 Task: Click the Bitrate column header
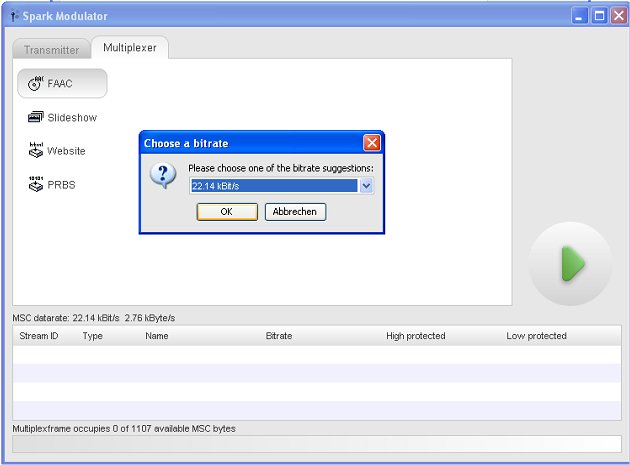pos(279,336)
